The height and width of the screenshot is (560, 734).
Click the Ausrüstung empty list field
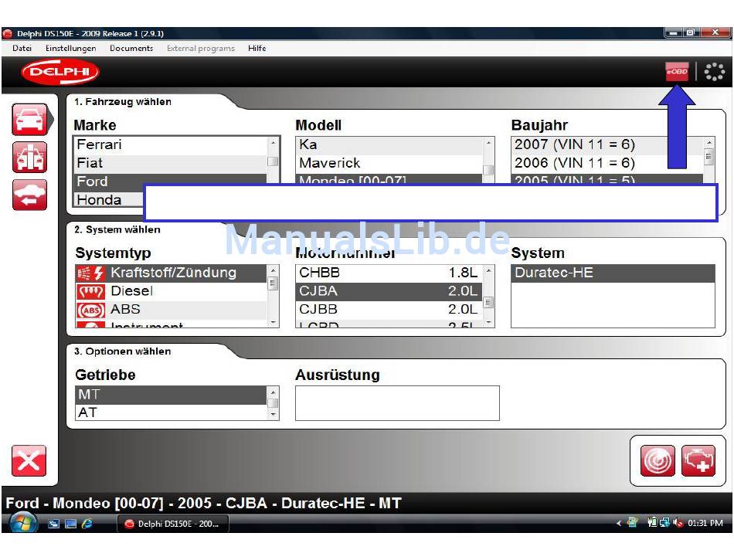tap(397, 403)
